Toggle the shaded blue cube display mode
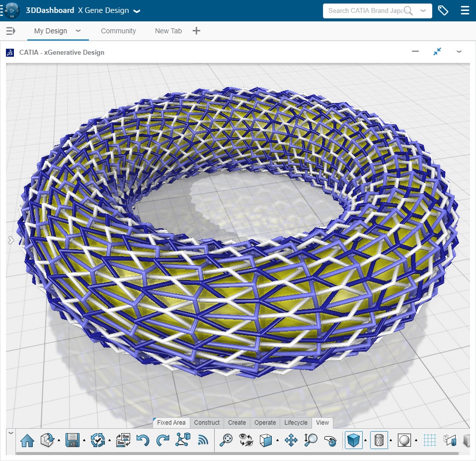 coord(354,440)
